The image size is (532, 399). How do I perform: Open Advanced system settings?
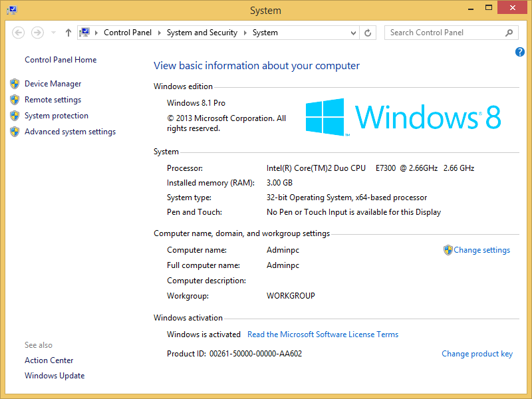tap(70, 132)
